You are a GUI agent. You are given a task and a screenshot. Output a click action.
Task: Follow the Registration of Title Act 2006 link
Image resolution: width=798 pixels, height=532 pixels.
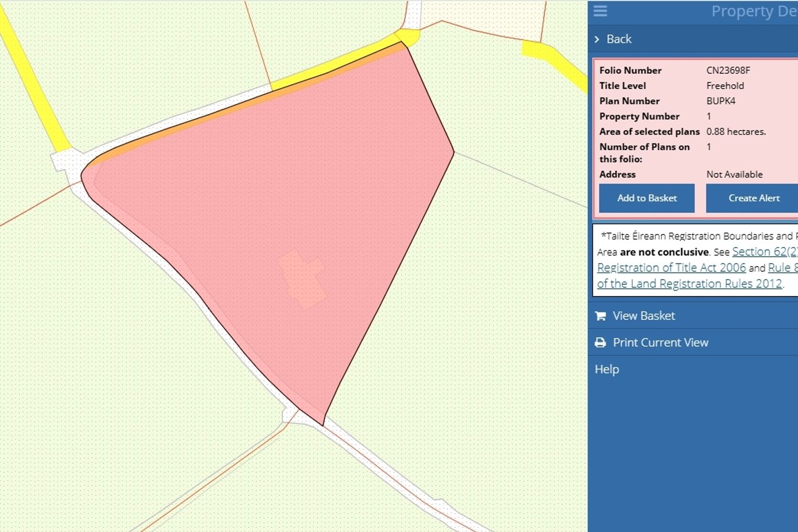[x=671, y=268]
